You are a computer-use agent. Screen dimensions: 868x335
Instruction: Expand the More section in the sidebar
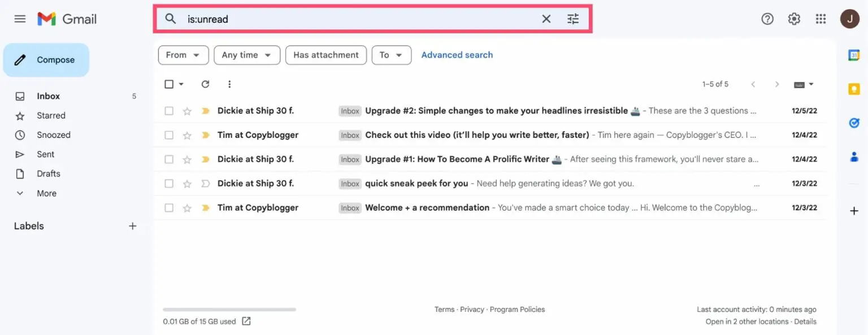coord(45,193)
